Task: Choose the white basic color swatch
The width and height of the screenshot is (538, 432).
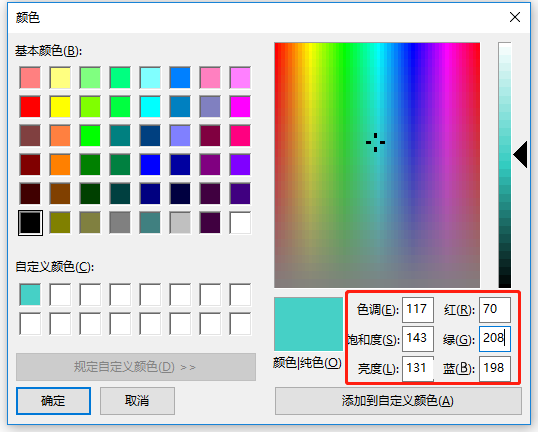Action: [x=240, y=223]
